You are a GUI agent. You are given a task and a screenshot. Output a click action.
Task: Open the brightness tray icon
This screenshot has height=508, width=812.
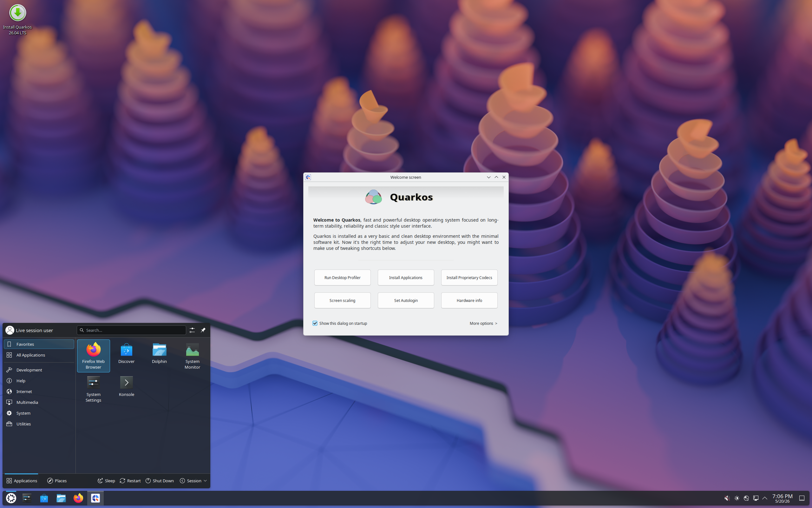[737, 498]
